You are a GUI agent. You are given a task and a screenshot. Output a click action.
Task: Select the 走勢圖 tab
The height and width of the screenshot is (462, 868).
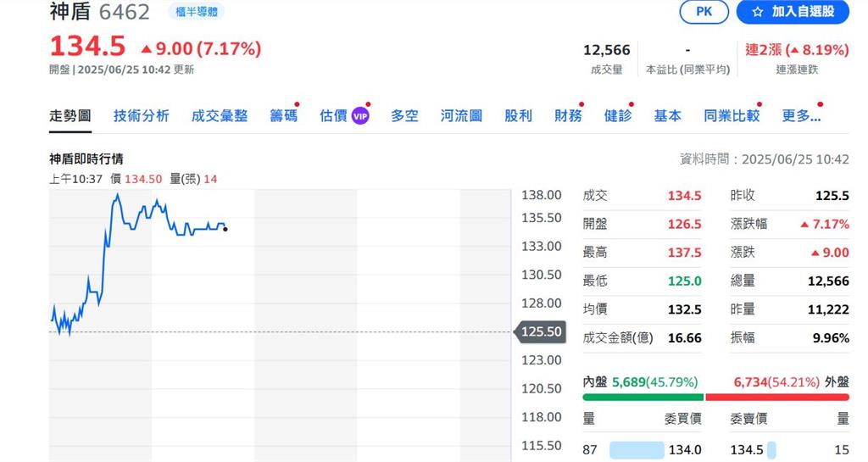[x=70, y=116]
